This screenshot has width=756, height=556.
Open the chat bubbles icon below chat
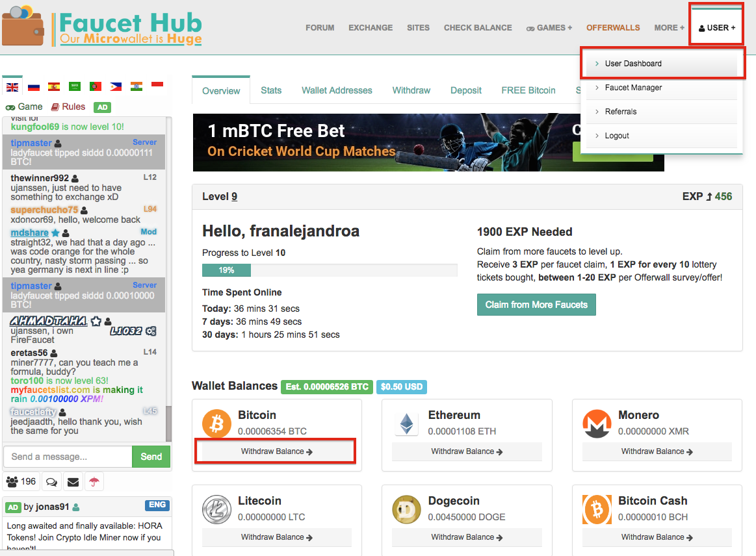point(51,481)
